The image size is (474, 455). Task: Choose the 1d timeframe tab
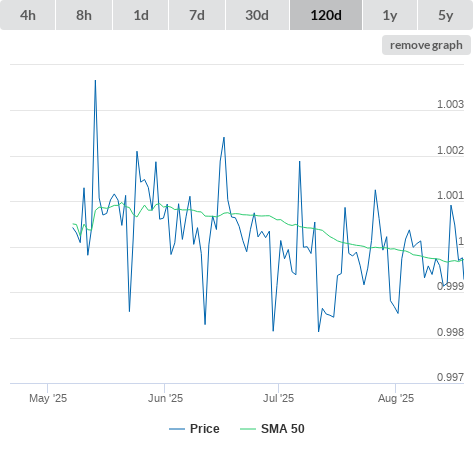pos(141,15)
